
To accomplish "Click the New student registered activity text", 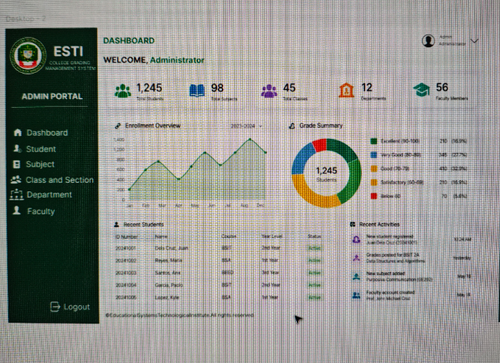I will (392, 239).
